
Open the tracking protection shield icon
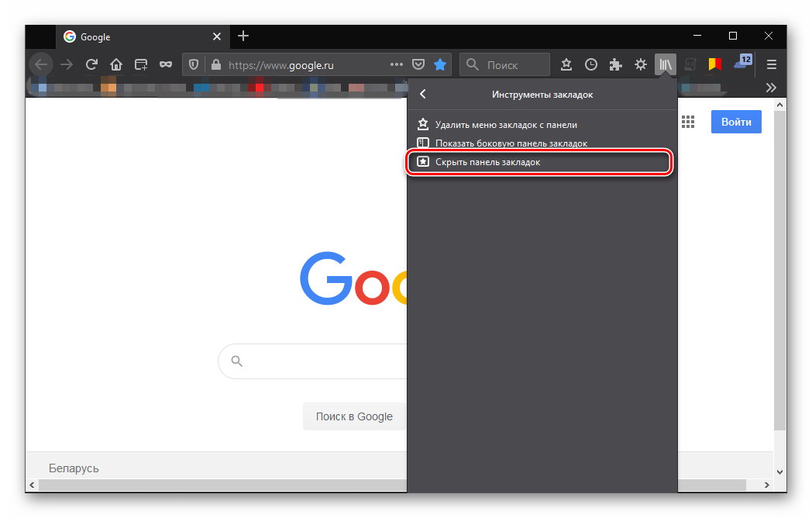pyautogui.click(x=194, y=65)
